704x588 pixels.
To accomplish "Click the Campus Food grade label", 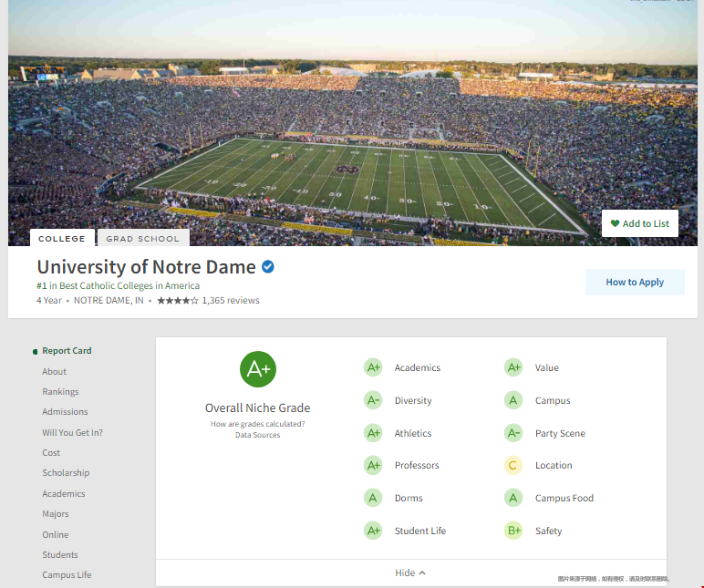I will (x=564, y=498).
